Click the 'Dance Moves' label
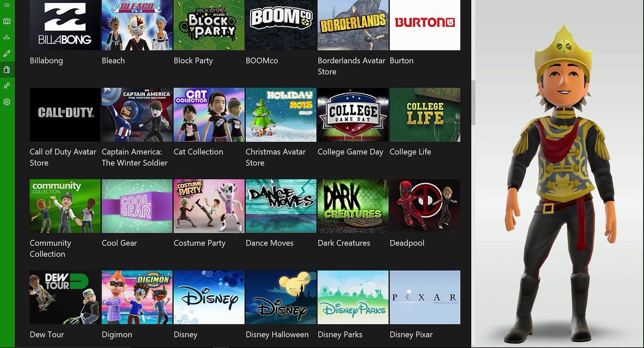Screen dimensions: 644x348 coord(270,243)
